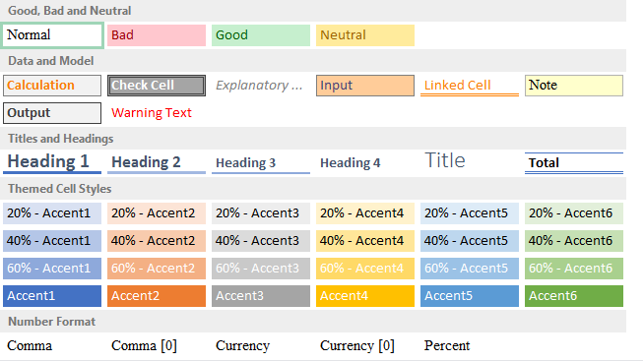Select the Calculation style
Screen dimensions: 644x362
(52, 86)
